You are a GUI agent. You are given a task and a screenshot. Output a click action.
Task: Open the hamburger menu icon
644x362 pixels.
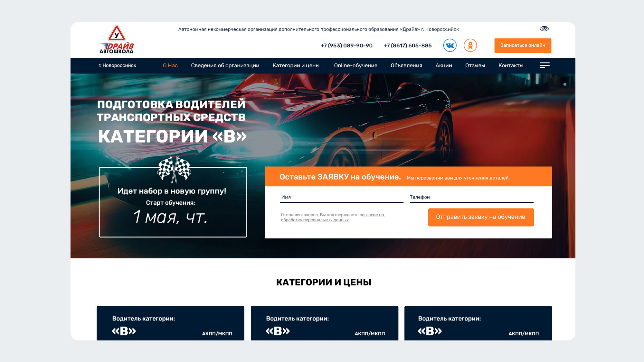tap(545, 65)
